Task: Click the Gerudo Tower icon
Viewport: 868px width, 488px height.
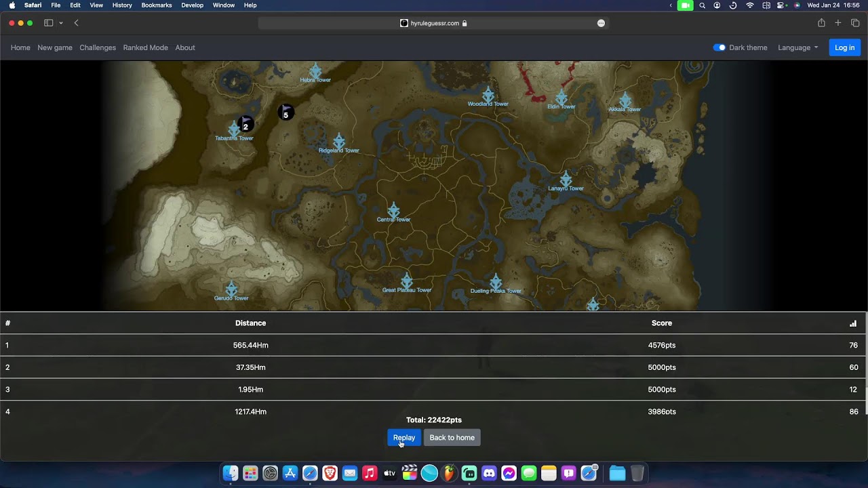Action: pyautogui.click(x=231, y=289)
